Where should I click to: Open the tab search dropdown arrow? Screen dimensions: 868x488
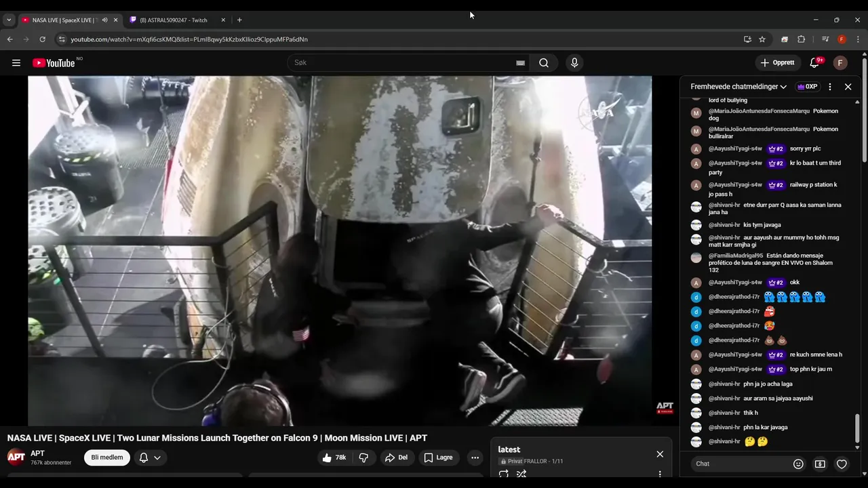click(x=9, y=20)
